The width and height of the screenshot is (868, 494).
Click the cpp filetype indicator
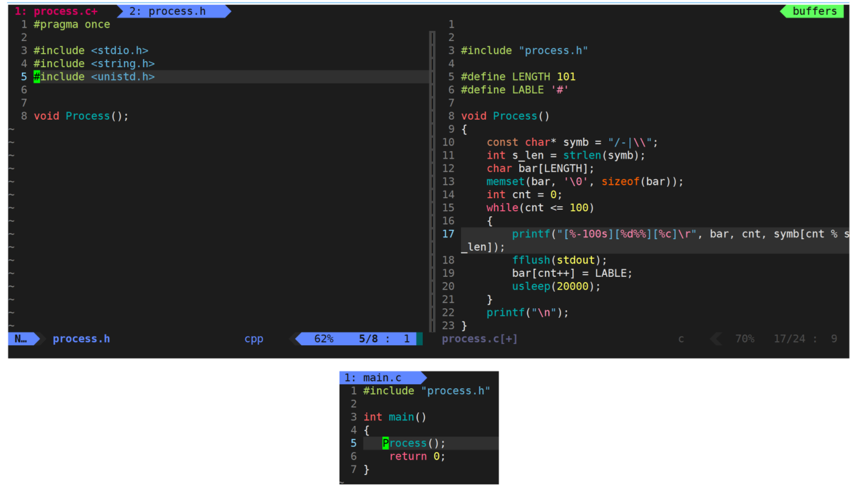pos(254,339)
